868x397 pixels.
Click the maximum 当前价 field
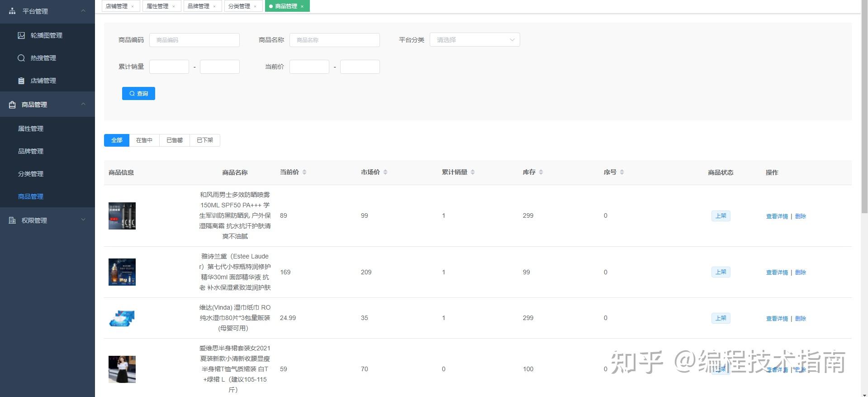point(360,67)
